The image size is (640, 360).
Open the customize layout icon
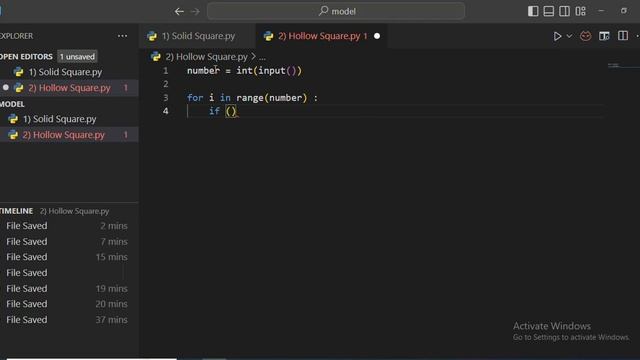coord(580,11)
